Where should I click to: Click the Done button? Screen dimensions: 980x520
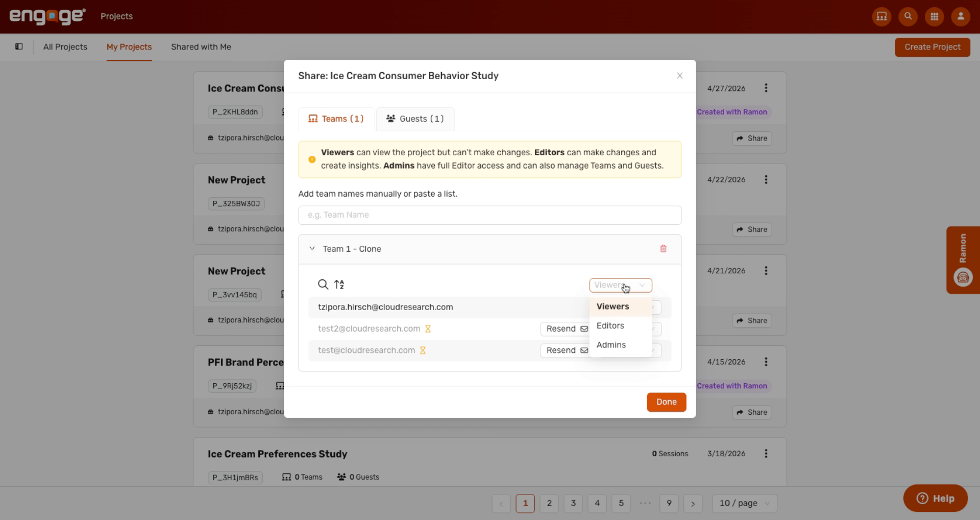666,402
